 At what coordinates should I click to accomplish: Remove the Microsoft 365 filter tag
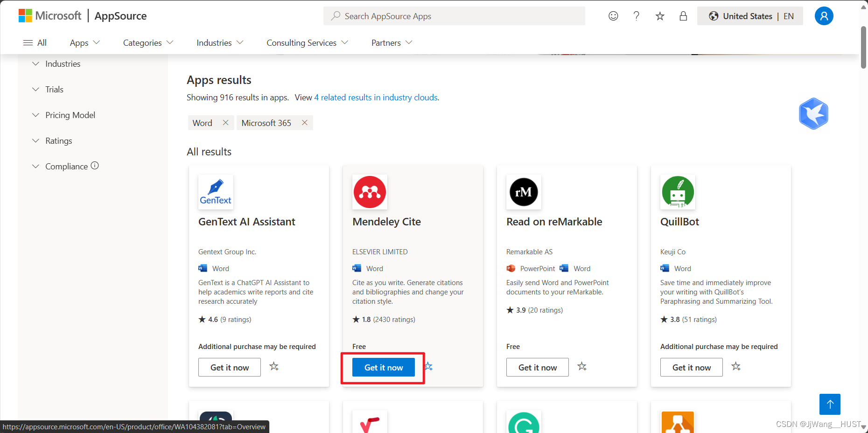pos(305,123)
